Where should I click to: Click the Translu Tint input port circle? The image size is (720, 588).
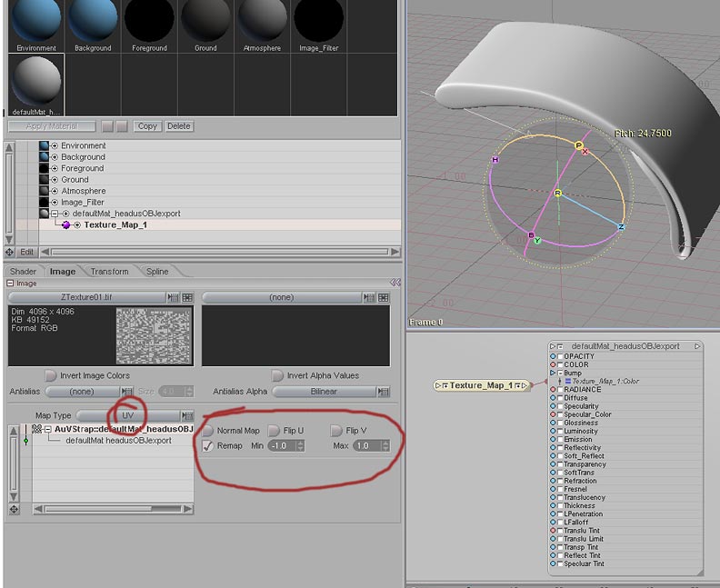pyautogui.click(x=553, y=530)
